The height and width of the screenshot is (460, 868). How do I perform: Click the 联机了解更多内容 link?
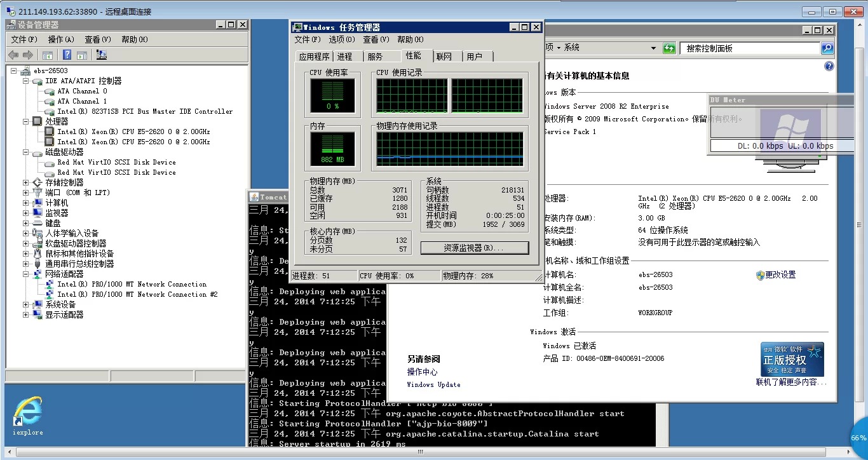click(791, 382)
